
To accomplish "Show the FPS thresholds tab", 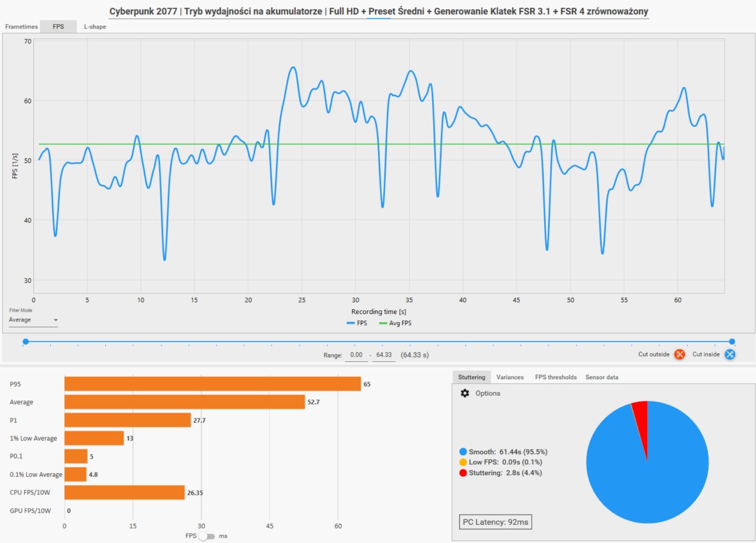I will pyautogui.click(x=556, y=377).
